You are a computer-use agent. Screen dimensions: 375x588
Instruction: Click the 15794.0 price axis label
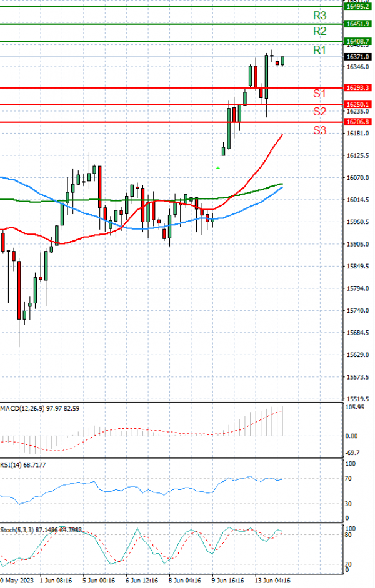point(357,288)
